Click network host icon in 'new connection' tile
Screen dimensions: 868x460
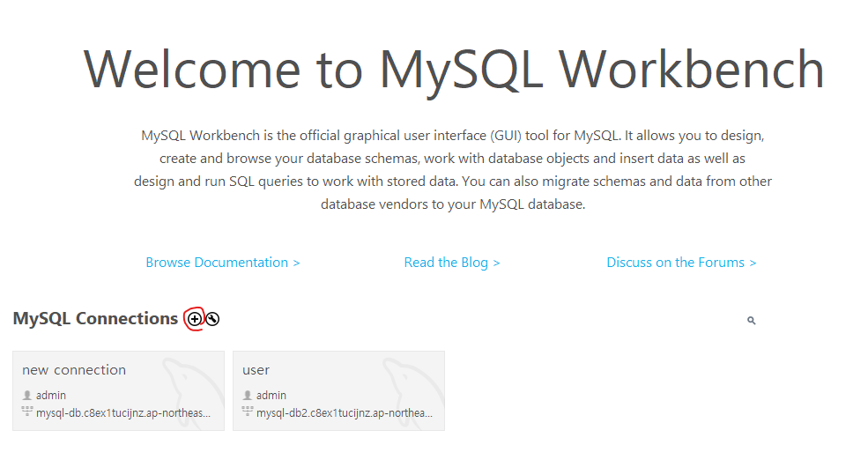[27, 412]
